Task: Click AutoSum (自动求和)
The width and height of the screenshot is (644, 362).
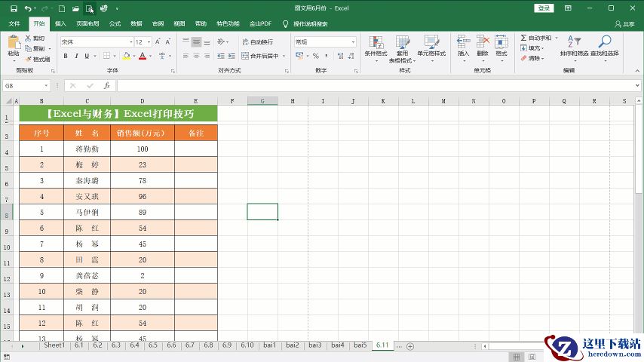Action: coord(537,38)
